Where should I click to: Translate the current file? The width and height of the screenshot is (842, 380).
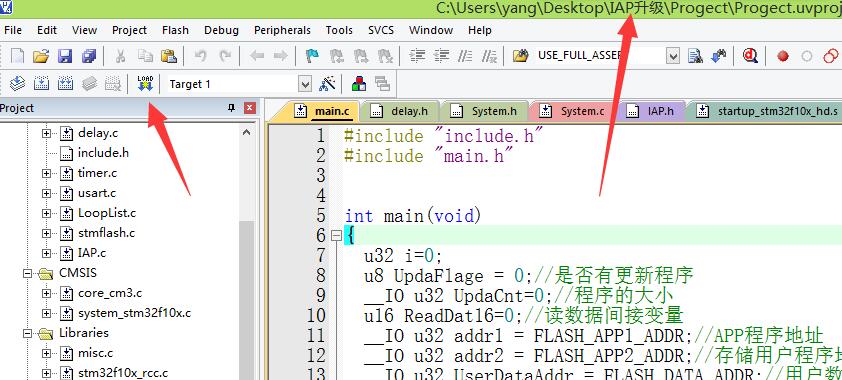(x=18, y=83)
